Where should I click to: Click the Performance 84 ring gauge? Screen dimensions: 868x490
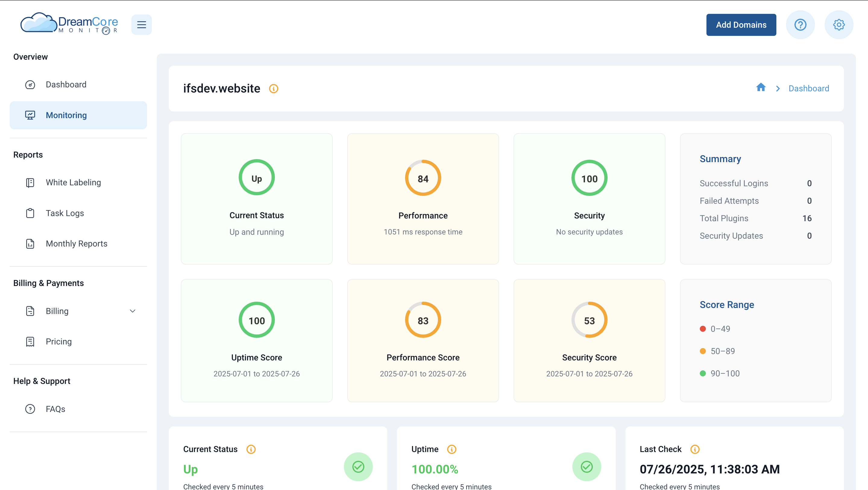(x=423, y=177)
